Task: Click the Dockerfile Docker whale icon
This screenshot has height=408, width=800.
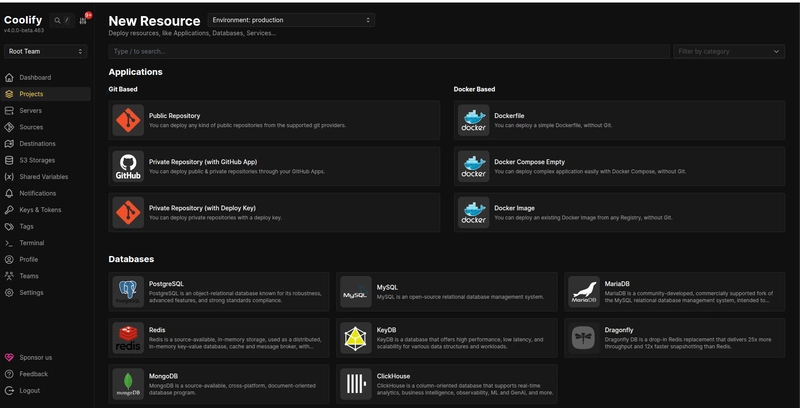Action: 473,121
